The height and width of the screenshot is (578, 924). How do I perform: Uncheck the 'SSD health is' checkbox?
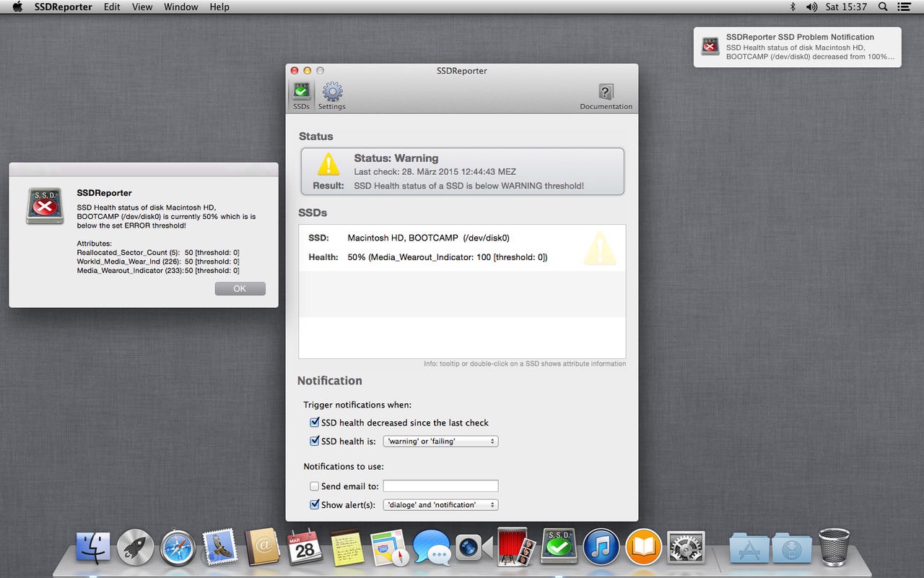coord(315,441)
